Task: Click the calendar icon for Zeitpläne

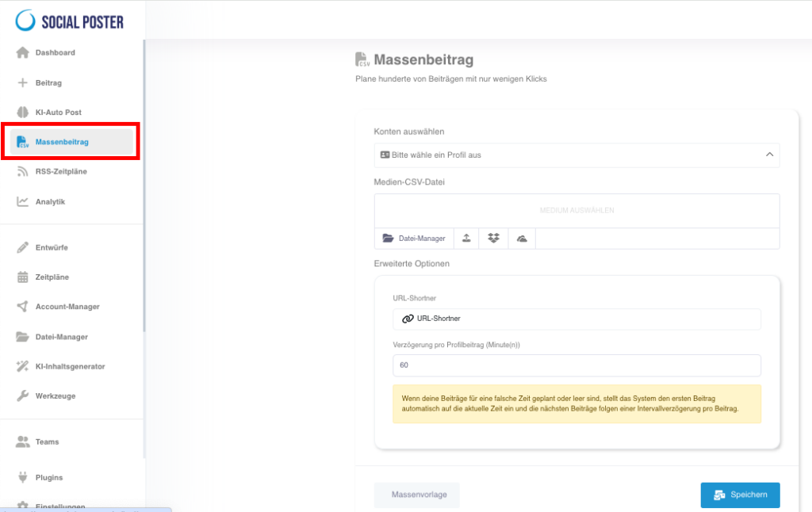Action: coord(22,277)
